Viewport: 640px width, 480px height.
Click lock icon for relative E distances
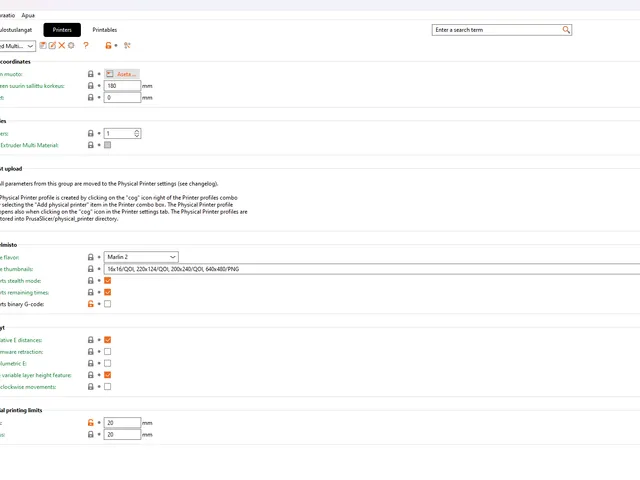click(x=91, y=340)
